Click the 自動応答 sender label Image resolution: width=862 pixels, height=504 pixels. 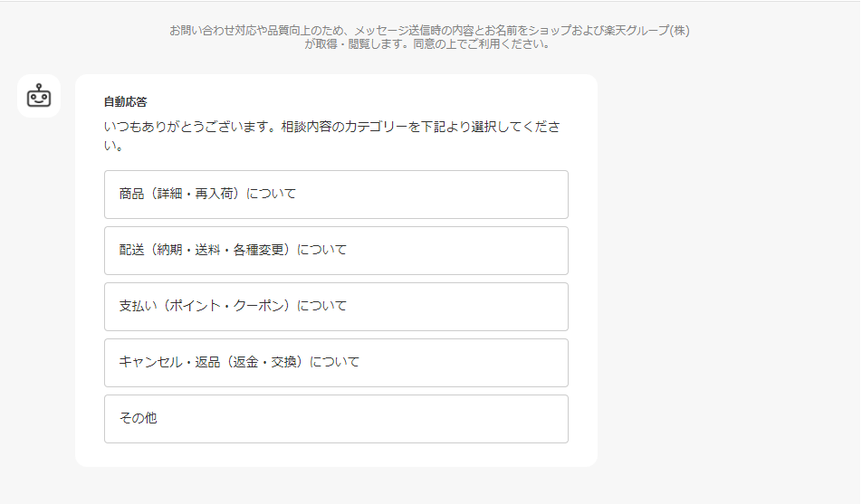[x=125, y=101]
